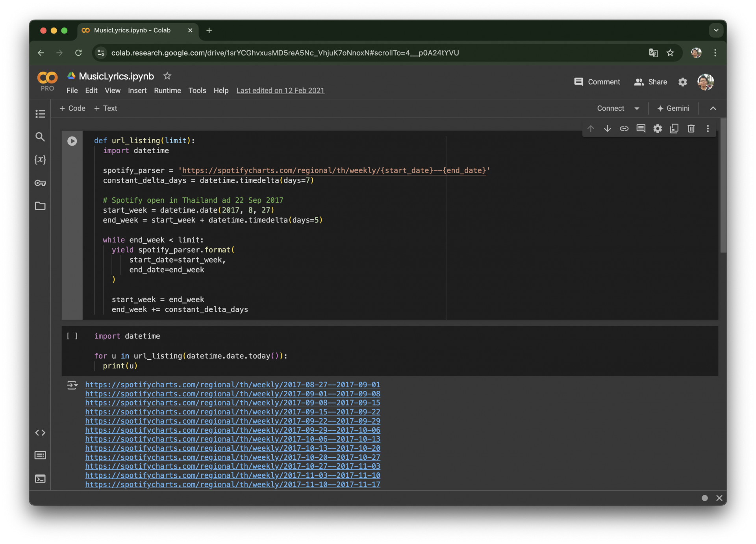The width and height of the screenshot is (756, 544).
Task: Open Chrome tab search dropdown
Action: 716,30
